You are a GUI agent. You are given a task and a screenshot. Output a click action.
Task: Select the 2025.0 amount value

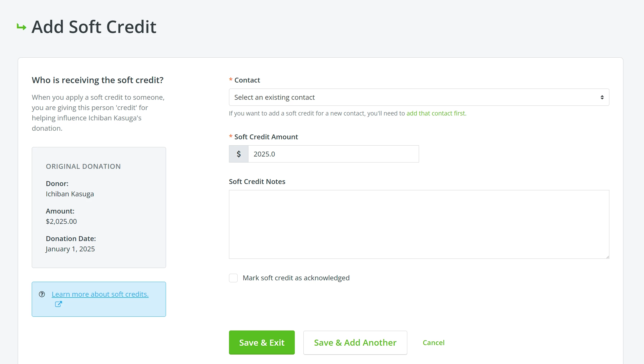[x=264, y=154]
